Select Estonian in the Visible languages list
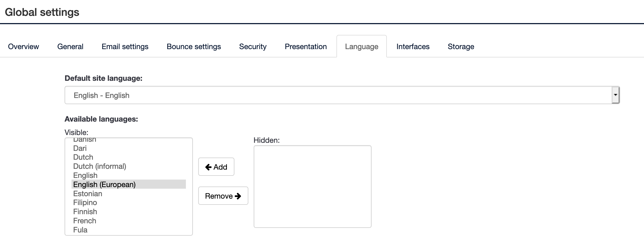This screenshot has width=644, height=248. (88, 194)
